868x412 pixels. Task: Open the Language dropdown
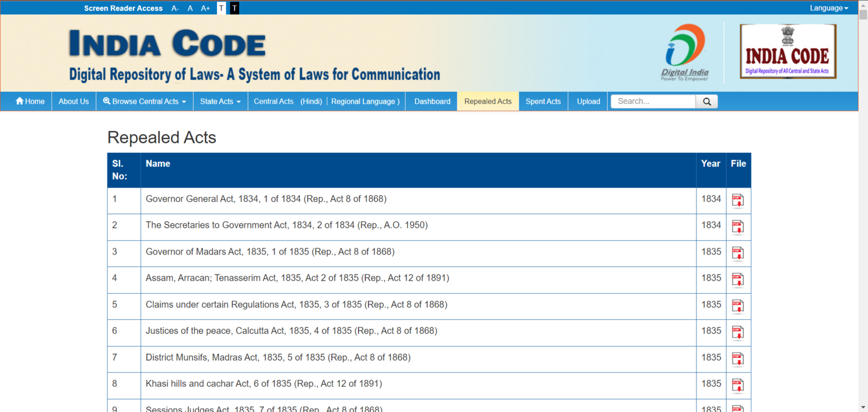point(829,8)
